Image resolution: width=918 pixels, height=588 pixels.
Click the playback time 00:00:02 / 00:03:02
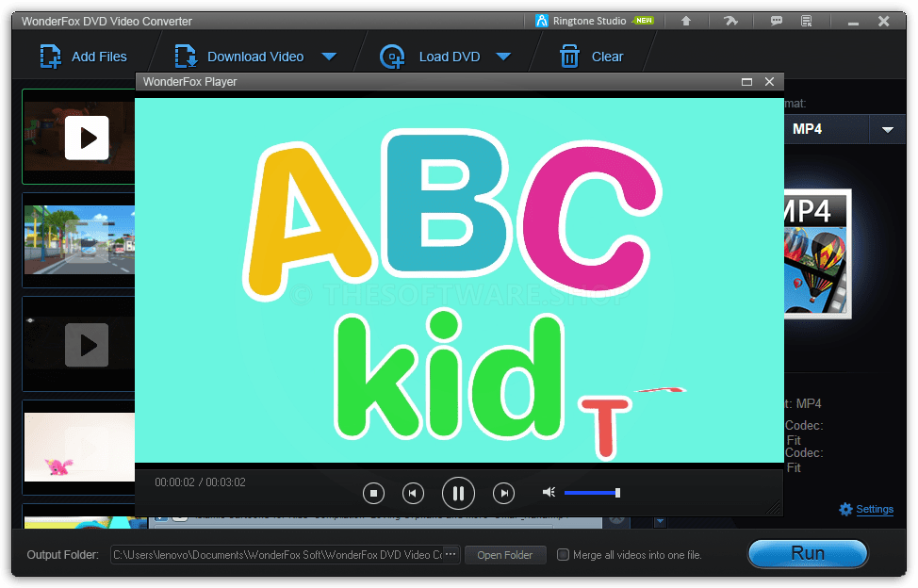pos(200,482)
